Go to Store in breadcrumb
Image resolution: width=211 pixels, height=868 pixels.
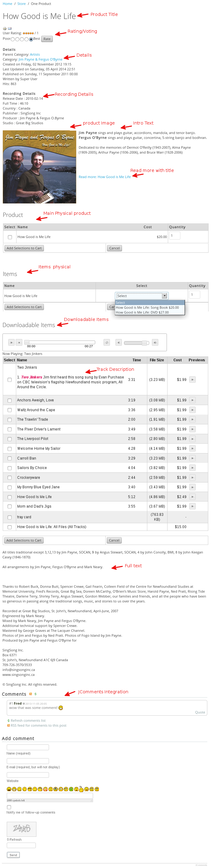coord(21,4)
